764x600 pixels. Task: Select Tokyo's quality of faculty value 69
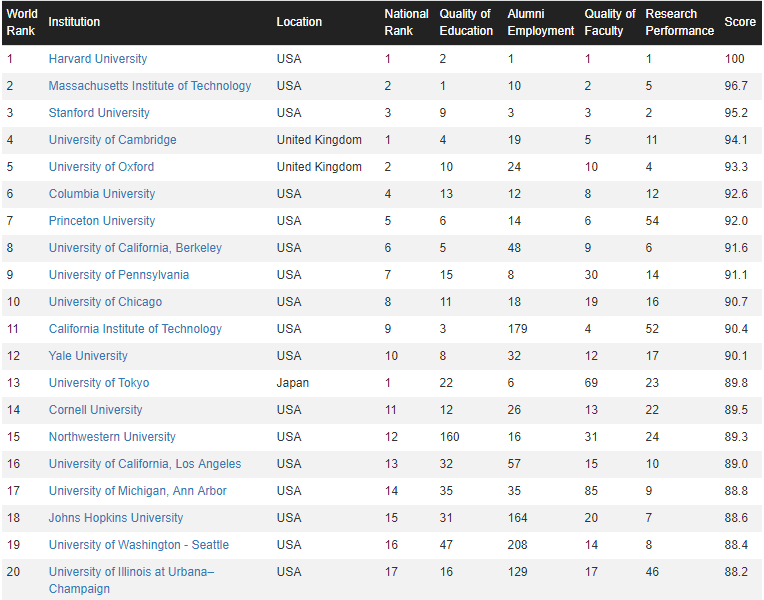591,383
